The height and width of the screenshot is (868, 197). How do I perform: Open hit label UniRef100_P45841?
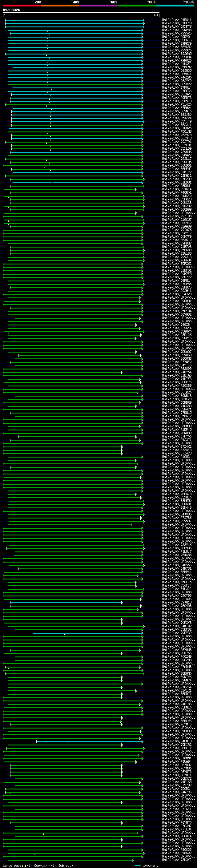click(177, 20)
